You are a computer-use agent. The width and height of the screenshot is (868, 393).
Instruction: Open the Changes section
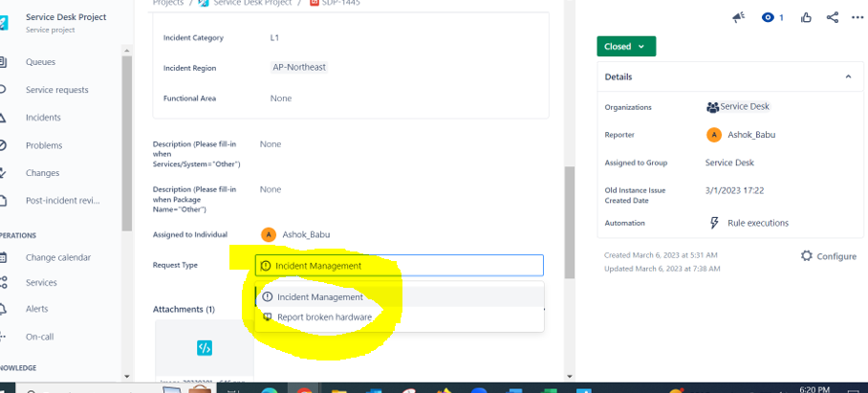[42, 173]
